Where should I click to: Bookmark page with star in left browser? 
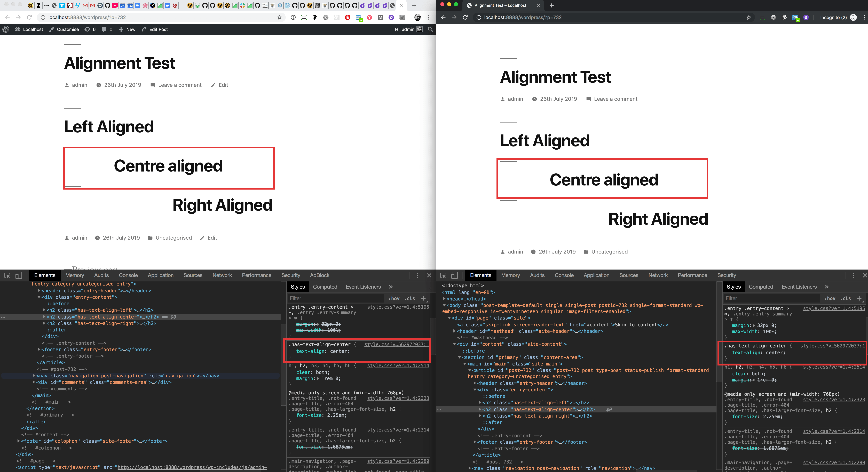pos(279,18)
